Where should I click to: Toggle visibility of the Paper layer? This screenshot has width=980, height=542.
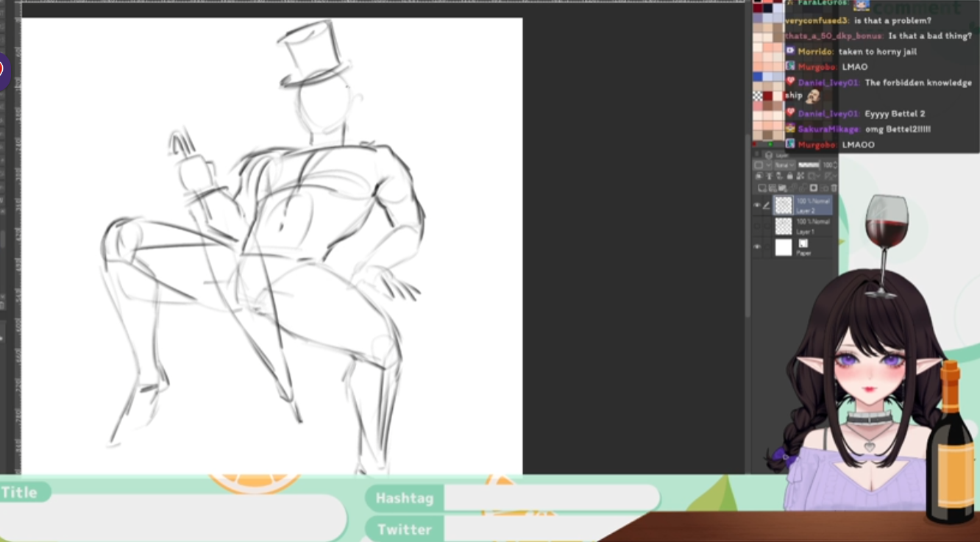point(757,247)
